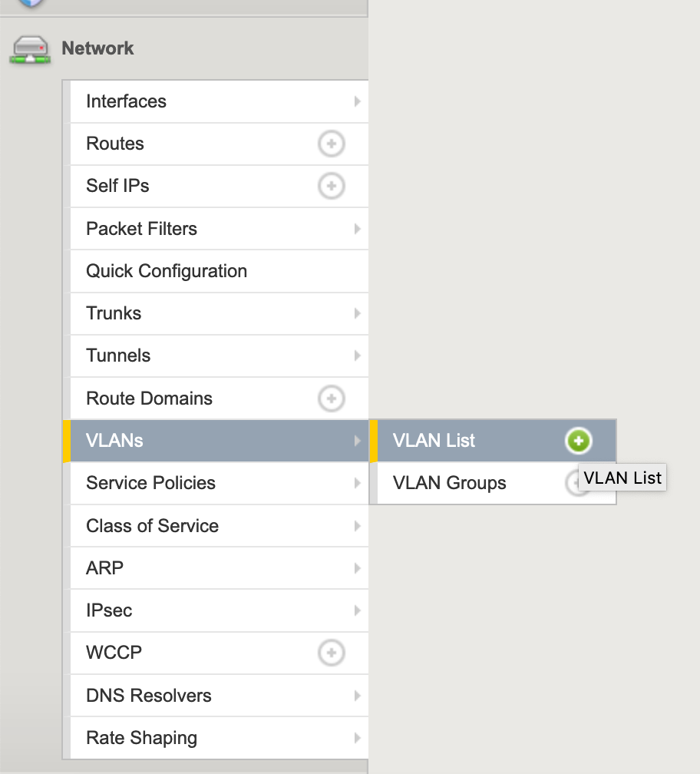This screenshot has width=700, height=774.
Task: Select VLAN List in the flyout menu
Action: pos(434,440)
